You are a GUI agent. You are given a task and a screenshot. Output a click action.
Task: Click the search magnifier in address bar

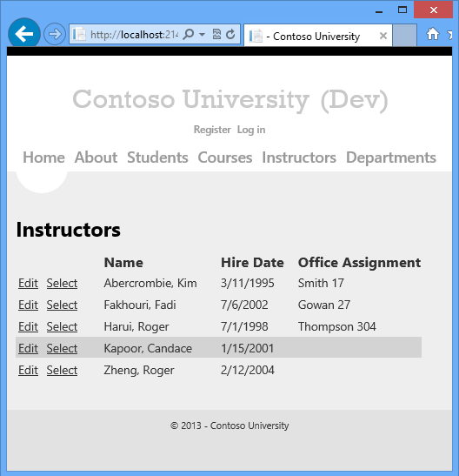pyautogui.click(x=189, y=34)
